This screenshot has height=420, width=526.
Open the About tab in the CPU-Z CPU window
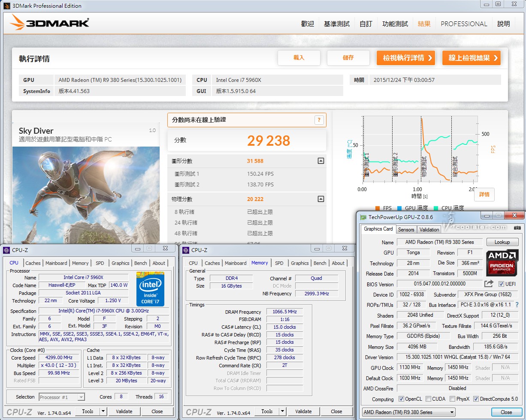(x=159, y=263)
